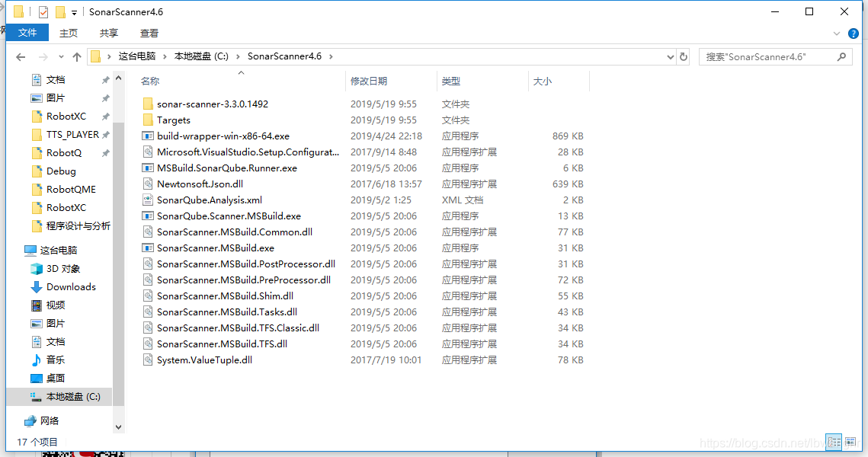The height and width of the screenshot is (457, 868).
Task: Click 这台电脑 in the address breadcrumb
Action: [x=136, y=56]
